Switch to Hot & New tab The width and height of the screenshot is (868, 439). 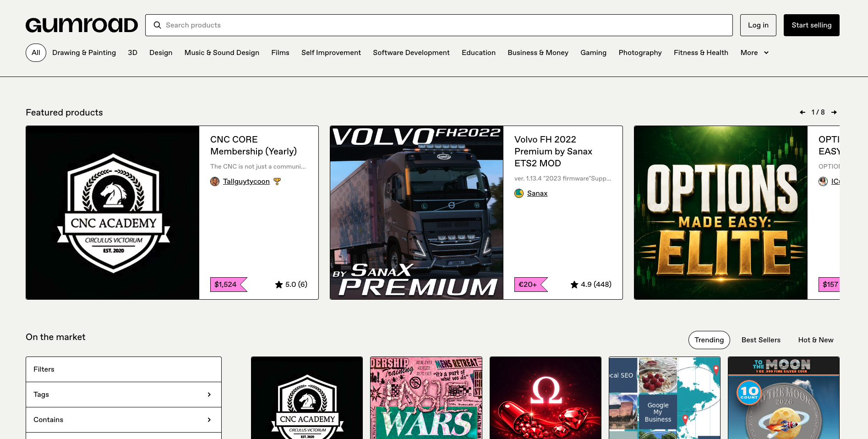[x=816, y=340]
